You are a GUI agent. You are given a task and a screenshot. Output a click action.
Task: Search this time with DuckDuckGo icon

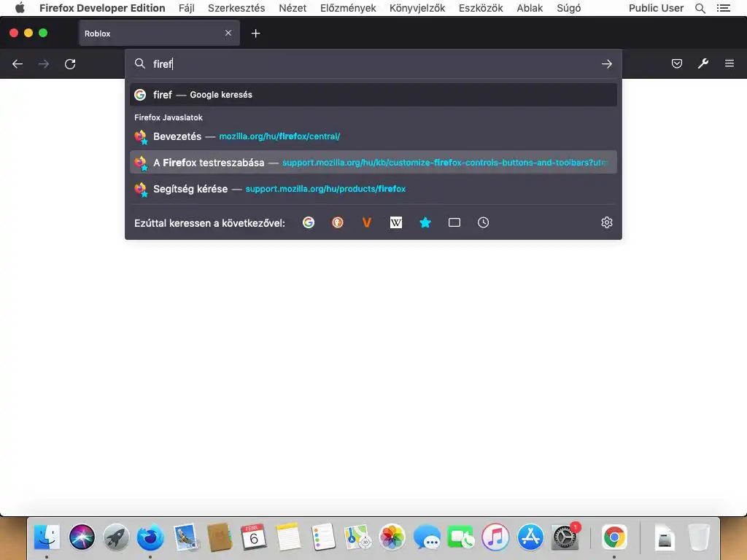pos(338,222)
